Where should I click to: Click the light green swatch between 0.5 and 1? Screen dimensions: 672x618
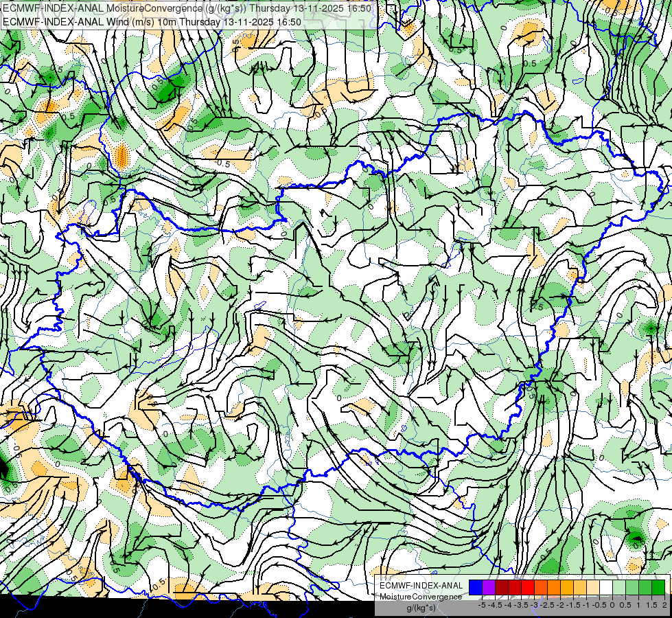632,587
